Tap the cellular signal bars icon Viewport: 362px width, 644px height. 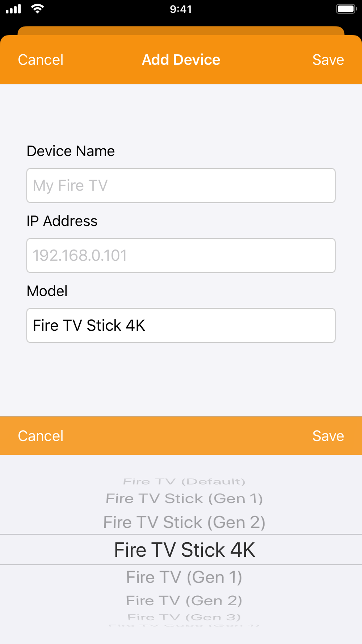click(13, 9)
